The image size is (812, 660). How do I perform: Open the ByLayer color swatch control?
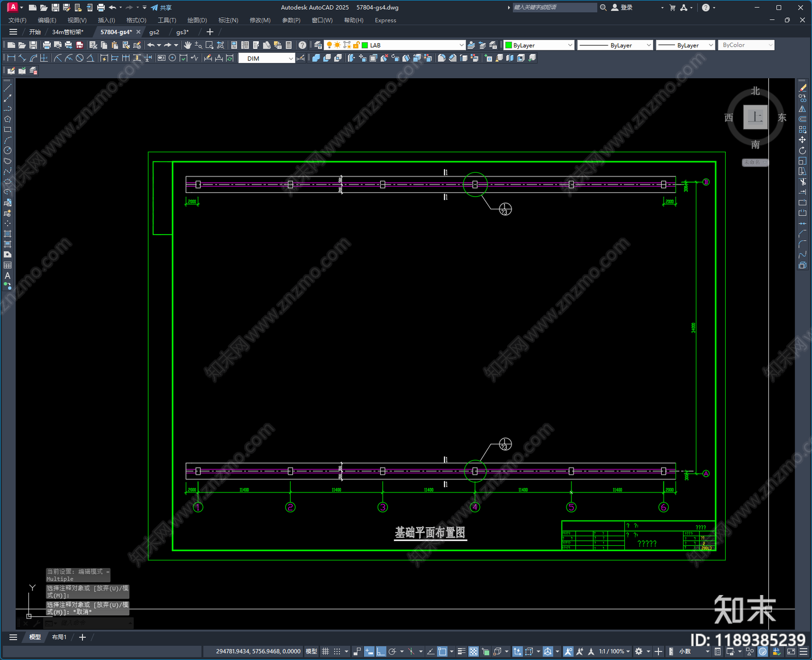point(539,45)
